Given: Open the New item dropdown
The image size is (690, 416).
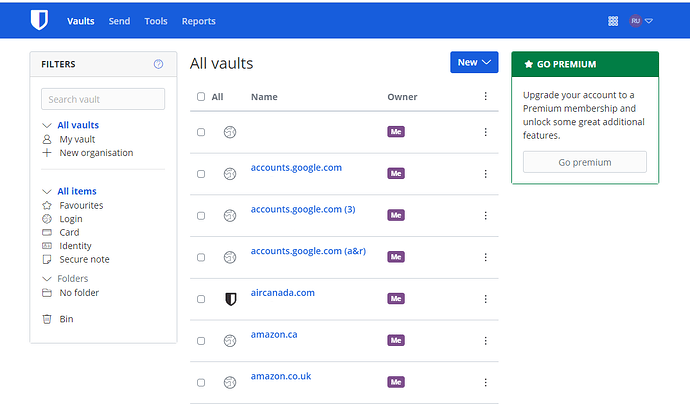Looking at the screenshot, I should (474, 63).
